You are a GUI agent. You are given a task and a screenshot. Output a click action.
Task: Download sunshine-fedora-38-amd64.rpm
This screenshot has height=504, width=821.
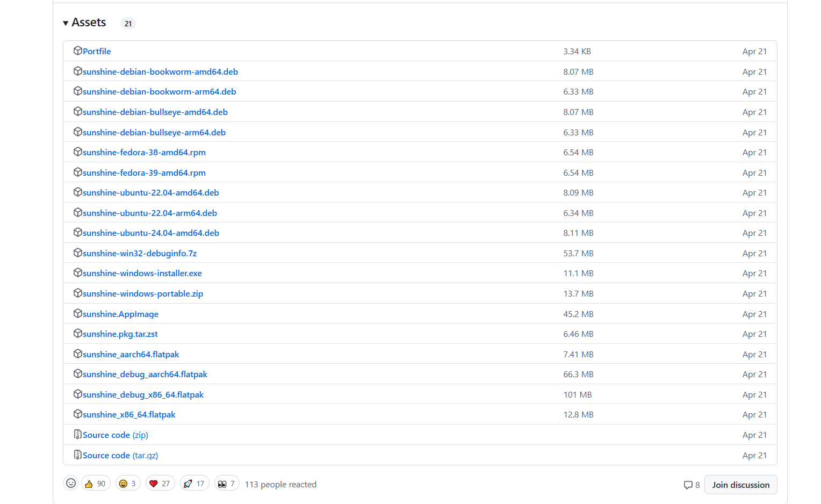pyautogui.click(x=144, y=152)
